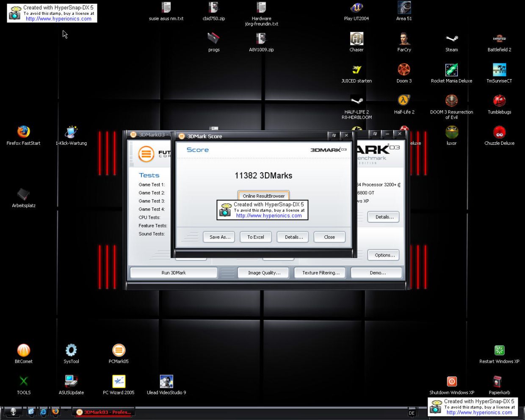Open the TOOLS desktop icon
The height and width of the screenshot is (420, 525).
(x=24, y=381)
